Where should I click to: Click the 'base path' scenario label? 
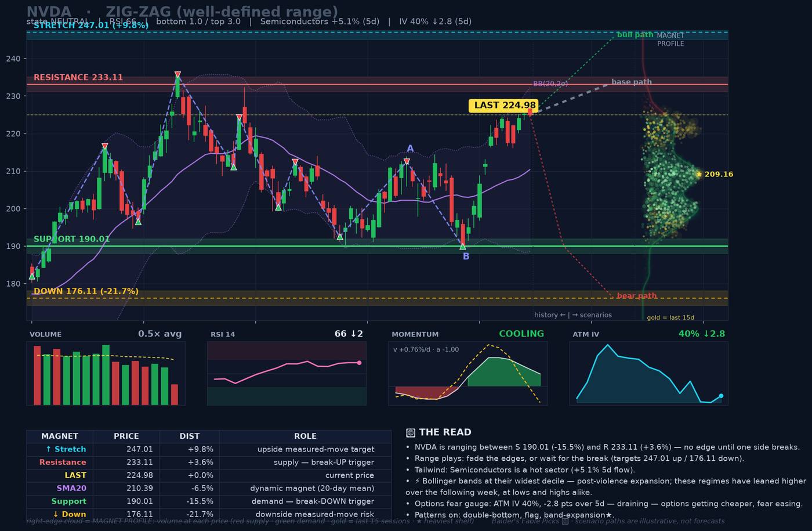tap(632, 82)
